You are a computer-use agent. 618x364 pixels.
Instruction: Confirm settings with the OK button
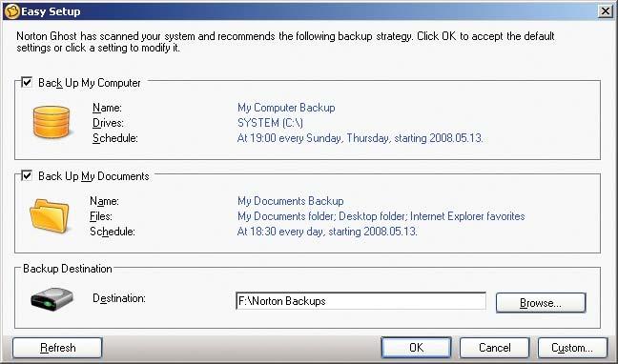point(416,348)
